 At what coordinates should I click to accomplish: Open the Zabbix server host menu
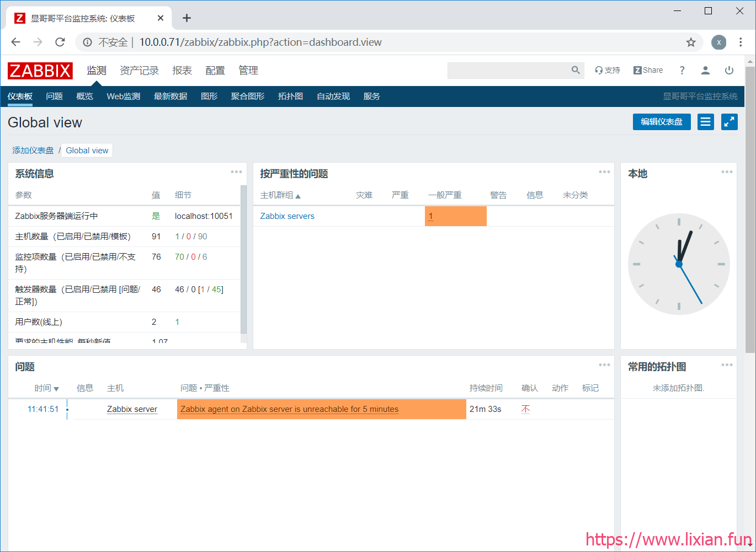click(132, 409)
